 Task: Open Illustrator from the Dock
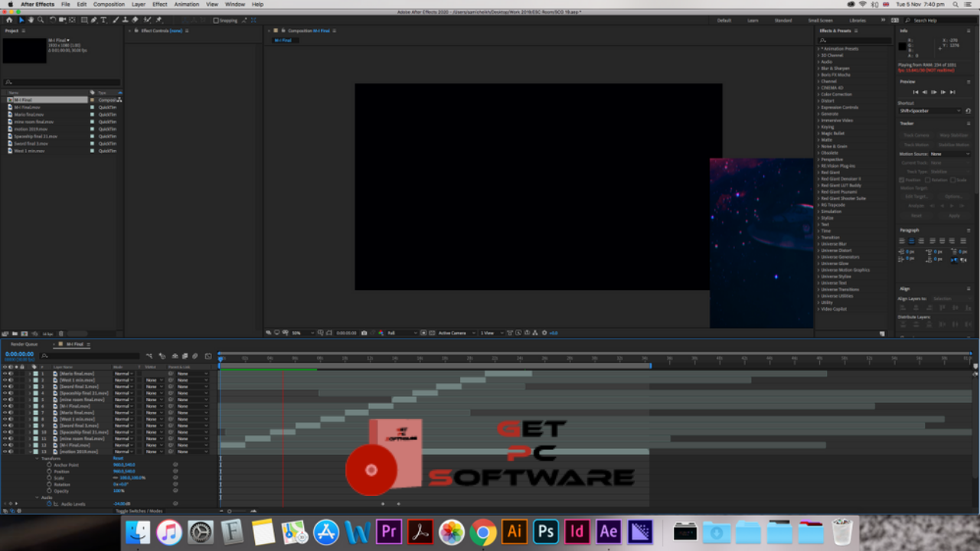pos(514,531)
